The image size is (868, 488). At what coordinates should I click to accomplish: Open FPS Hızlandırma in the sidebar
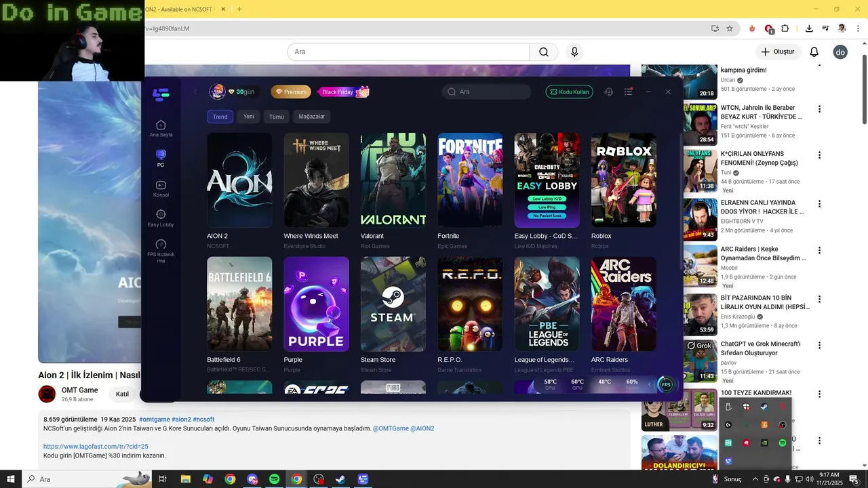161,251
